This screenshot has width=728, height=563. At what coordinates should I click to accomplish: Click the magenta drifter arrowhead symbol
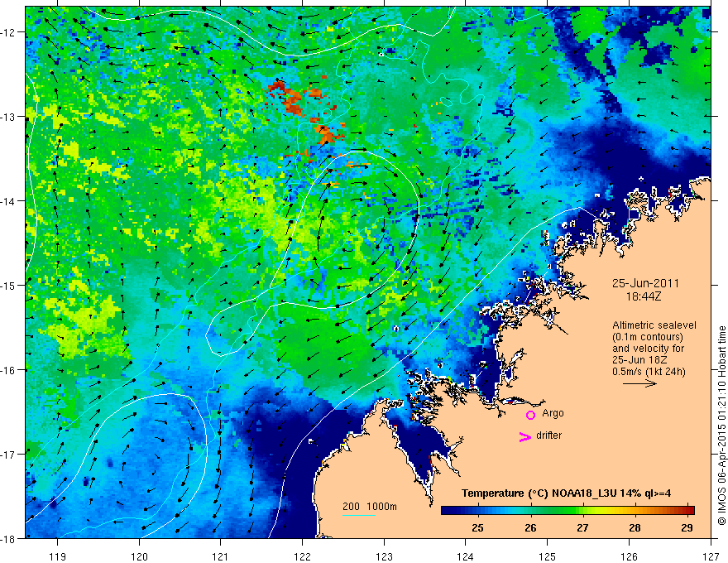(525, 436)
